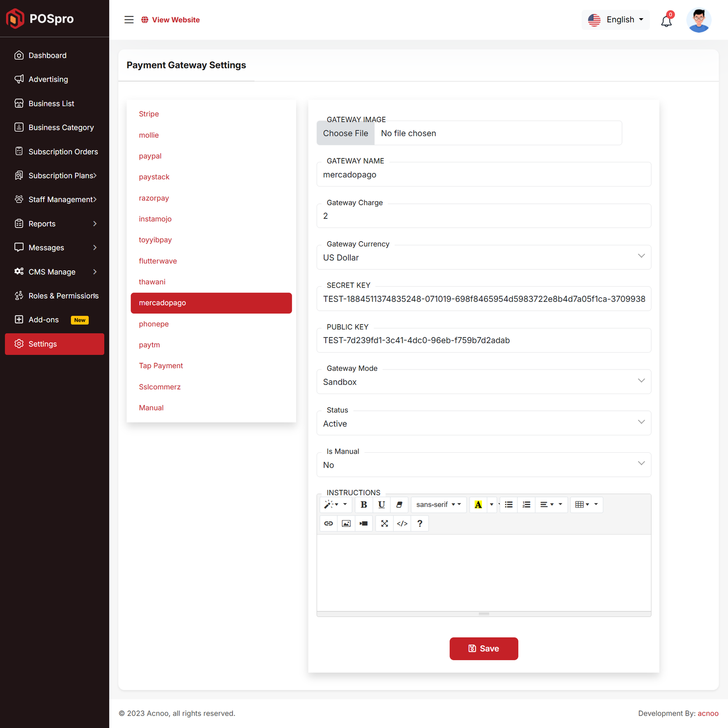The width and height of the screenshot is (728, 728).
Task: Click the yellow highlighted font color button
Action: tap(478, 505)
